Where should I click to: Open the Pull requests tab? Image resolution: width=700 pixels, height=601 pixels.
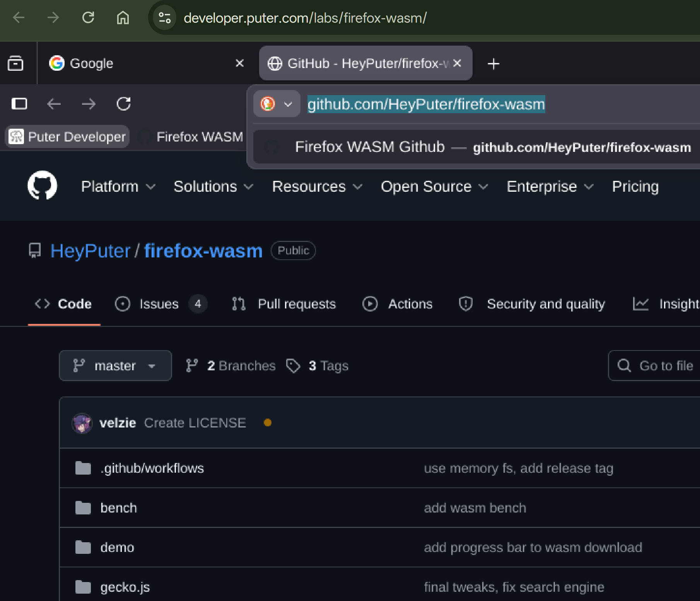coord(283,304)
